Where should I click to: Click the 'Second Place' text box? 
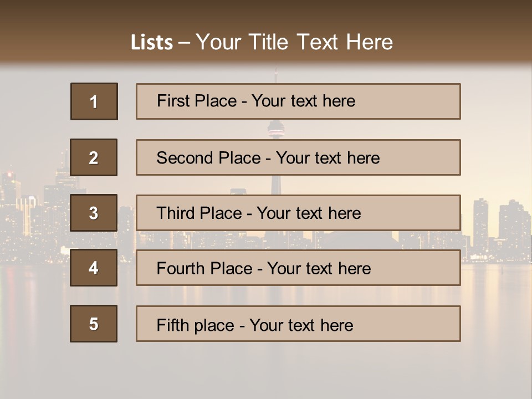tap(298, 157)
